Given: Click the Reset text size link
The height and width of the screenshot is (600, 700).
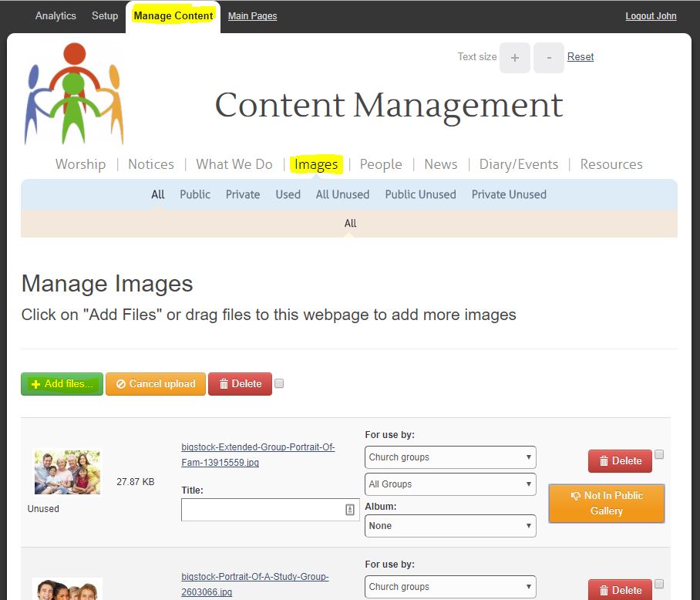Looking at the screenshot, I should [580, 57].
